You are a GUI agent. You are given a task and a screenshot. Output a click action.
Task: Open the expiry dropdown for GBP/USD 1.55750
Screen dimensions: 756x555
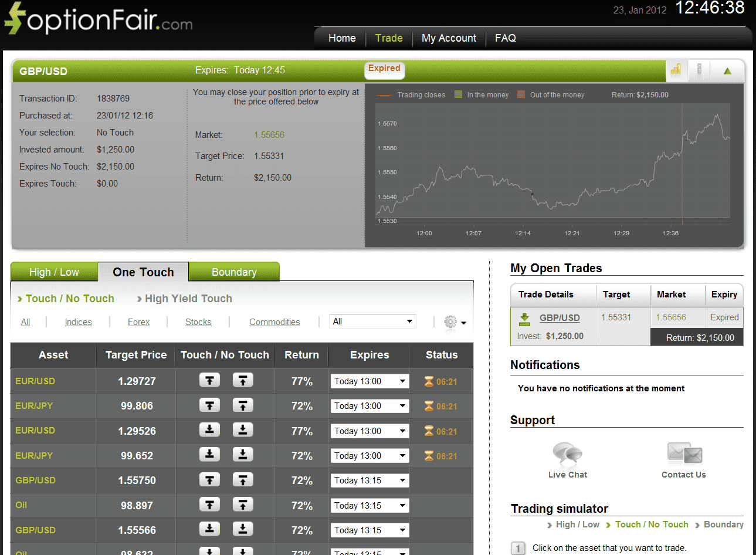click(369, 480)
